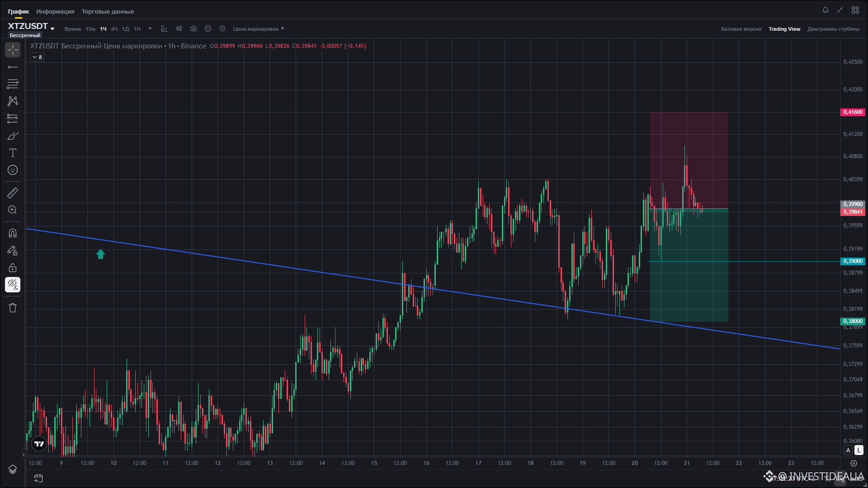Image resolution: width=868 pixels, height=488 pixels.
Task: Toggle magnet mode for drawings
Action: [13, 233]
